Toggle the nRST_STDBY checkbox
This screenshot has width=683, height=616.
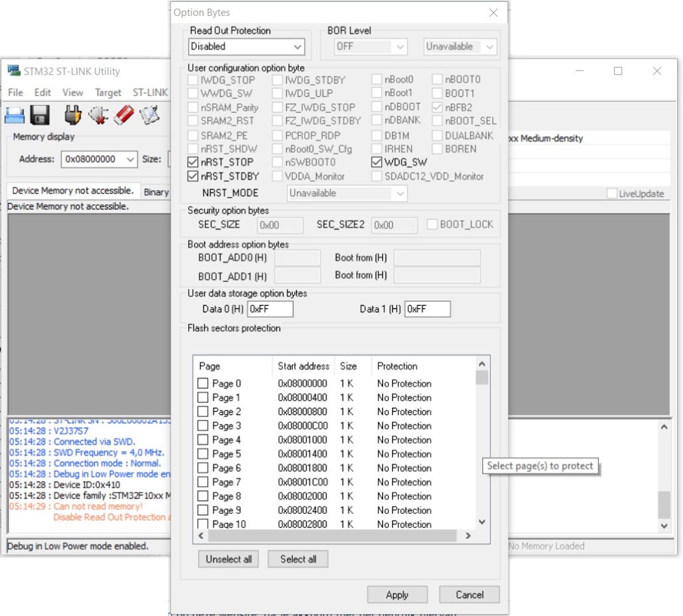pyautogui.click(x=193, y=176)
